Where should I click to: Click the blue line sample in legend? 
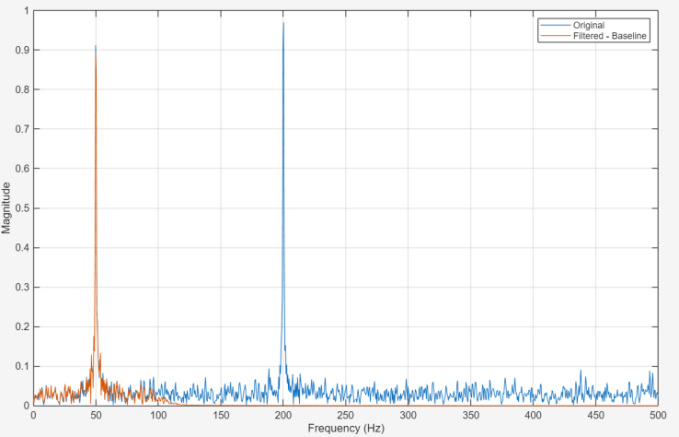pyautogui.click(x=555, y=25)
